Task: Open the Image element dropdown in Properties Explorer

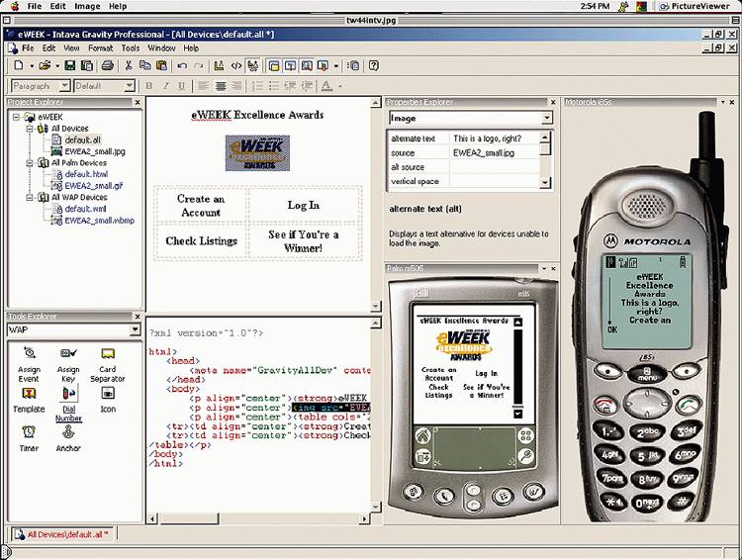Action: pyautogui.click(x=546, y=118)
